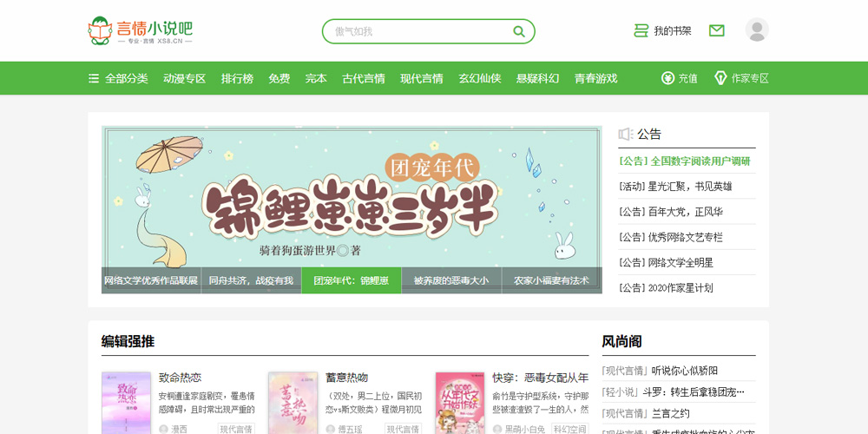Go to 动漫专区 section

click(x=184, y=78)
